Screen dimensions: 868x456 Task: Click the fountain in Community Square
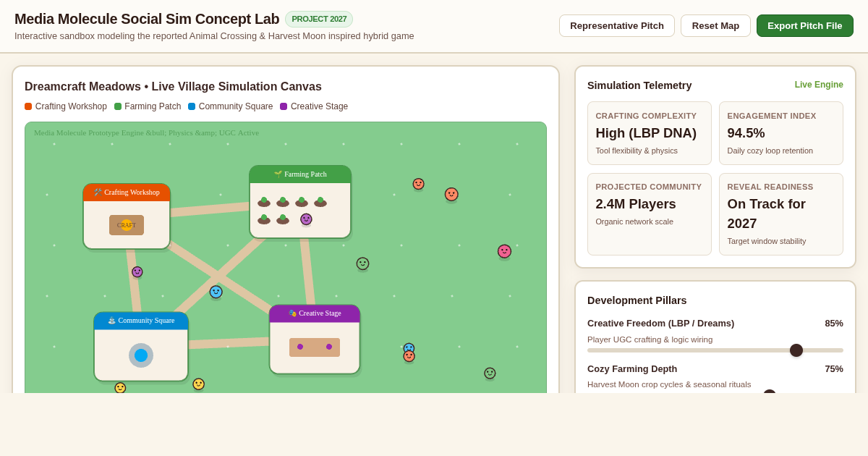pyautogui.click(x=141, y=355)
